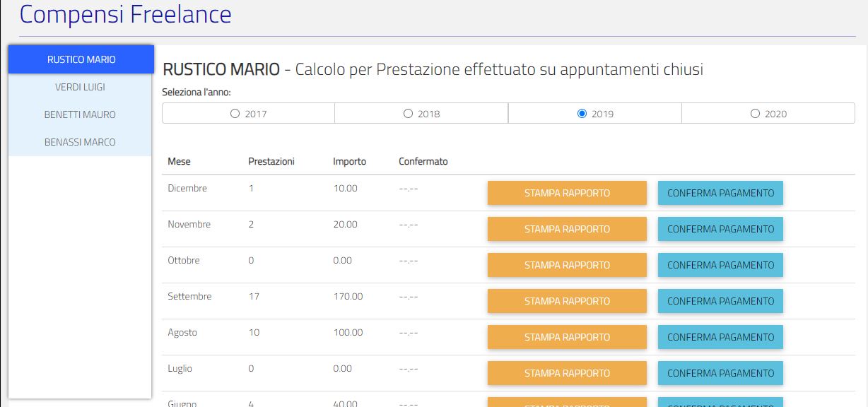
Task: Print the Luglio report
Action: point(566,372)
